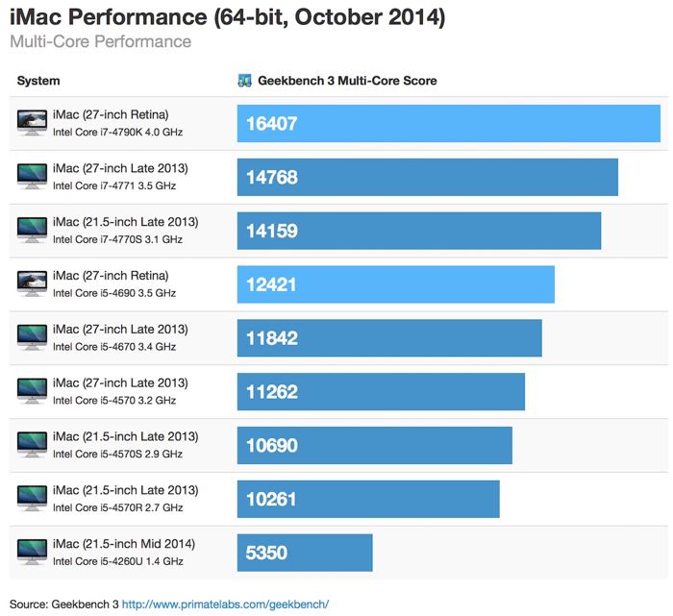Click the iMac icon for the i5-4570 3.2 GHz row
The height and width of the screenshot is (616, 673).
pos(32,391)
